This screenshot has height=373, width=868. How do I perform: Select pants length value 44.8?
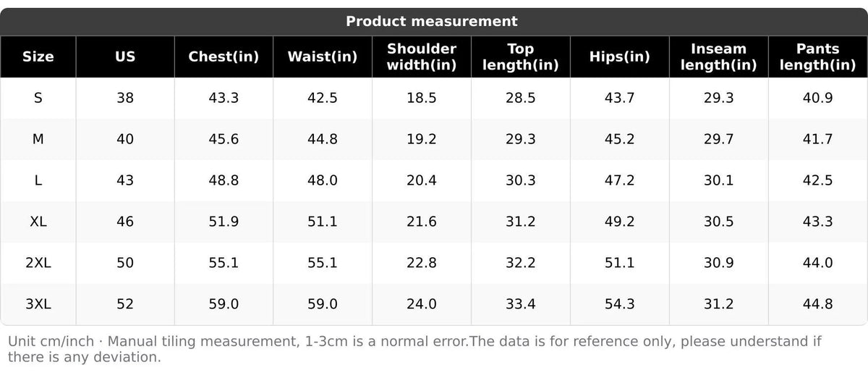click(x=818, y=304)
